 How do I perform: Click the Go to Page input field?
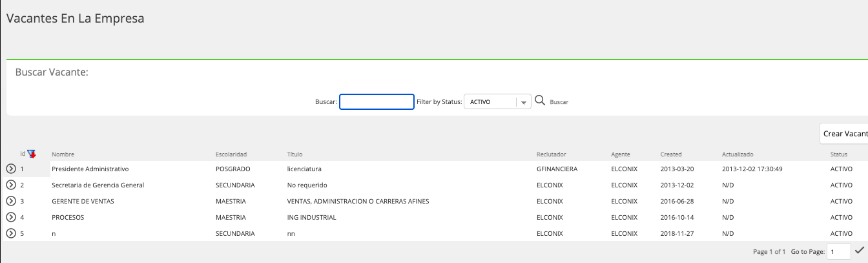point(839,251)
